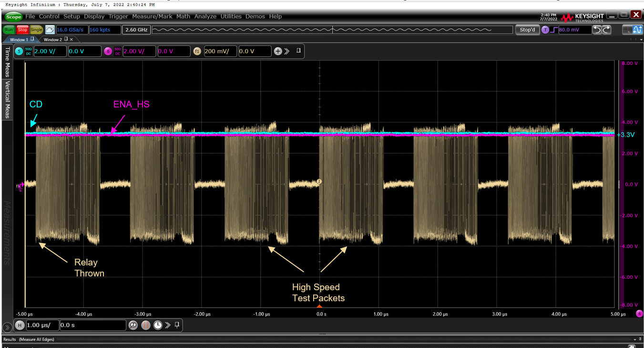Click the horizontal zoom magnifier icon
The height and width of the screenshot is (348, 644).
point(133,325)
